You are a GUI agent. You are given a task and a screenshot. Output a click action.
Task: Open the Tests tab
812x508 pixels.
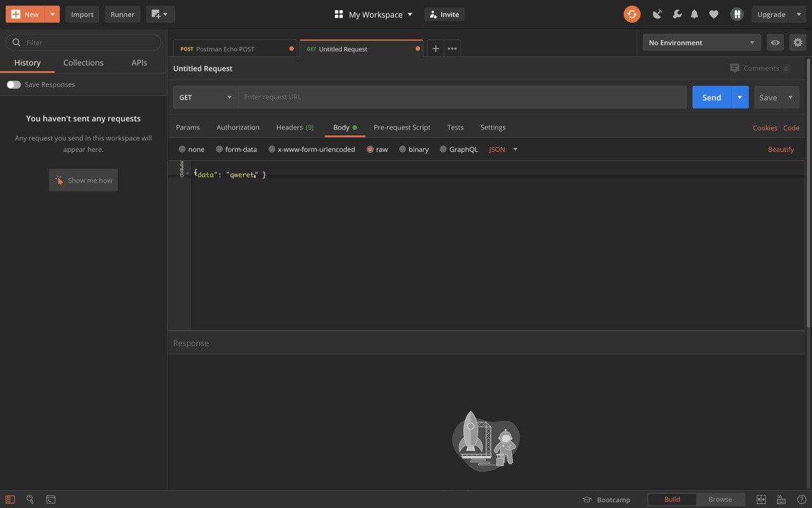coord(455,127)
